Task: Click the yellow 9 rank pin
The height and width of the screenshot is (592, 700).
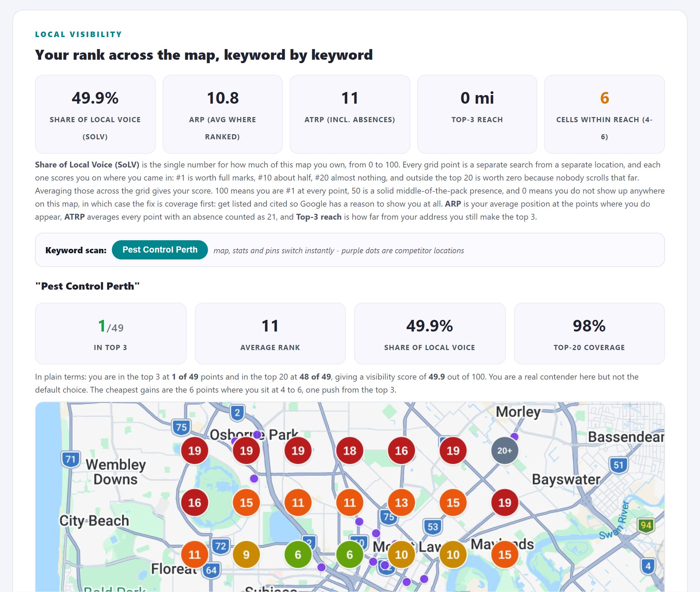Action: 246,555
